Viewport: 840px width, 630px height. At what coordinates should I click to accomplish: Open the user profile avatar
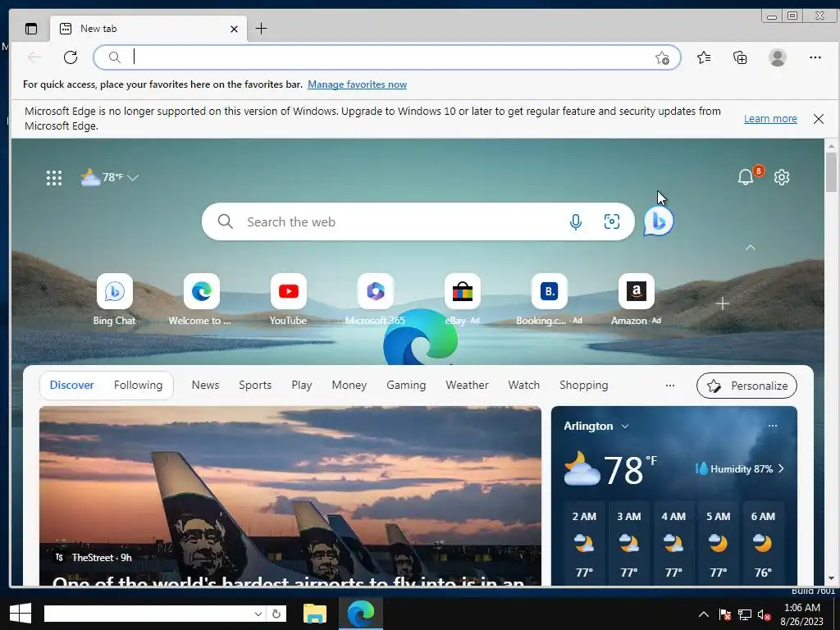[778, 57]
